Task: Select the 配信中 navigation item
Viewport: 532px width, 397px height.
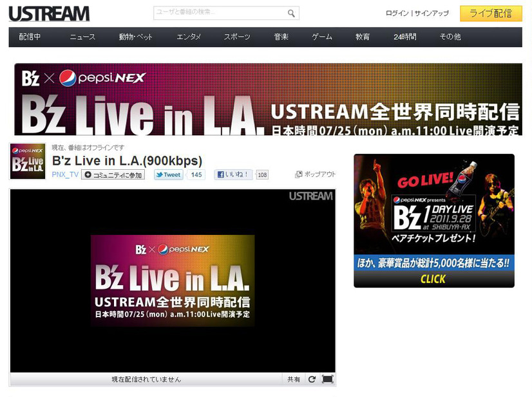Action: (x=30, y=37)
